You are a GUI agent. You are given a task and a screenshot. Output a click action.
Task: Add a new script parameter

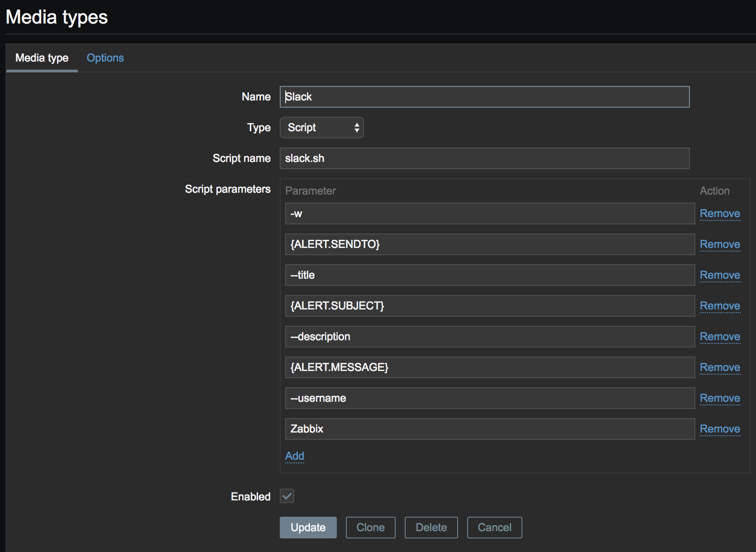coord(295,456)
